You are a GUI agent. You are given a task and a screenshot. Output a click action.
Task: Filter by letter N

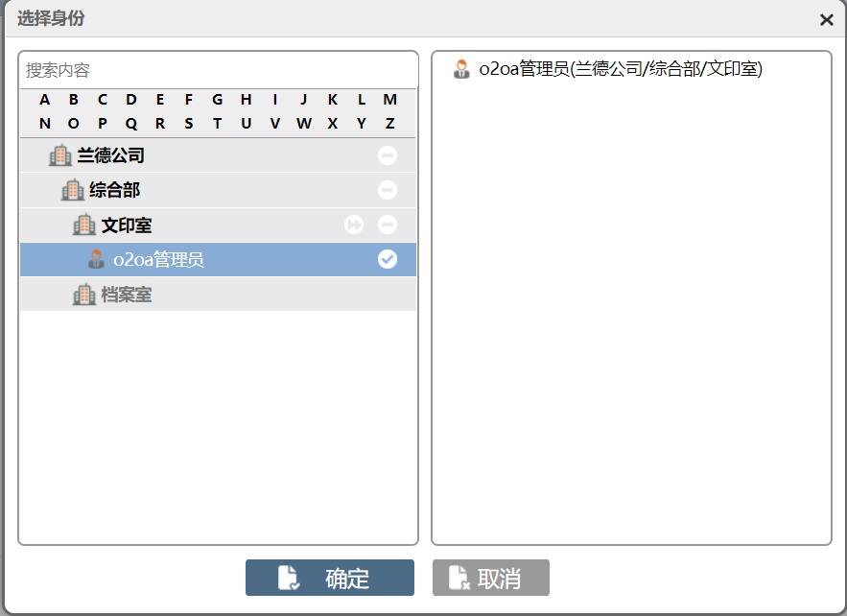45,124
